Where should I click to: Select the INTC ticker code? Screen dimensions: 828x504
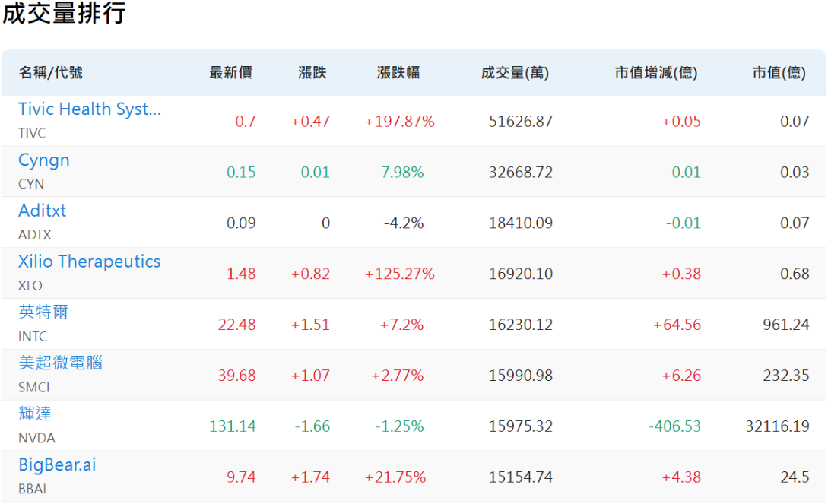click(33, 336)
